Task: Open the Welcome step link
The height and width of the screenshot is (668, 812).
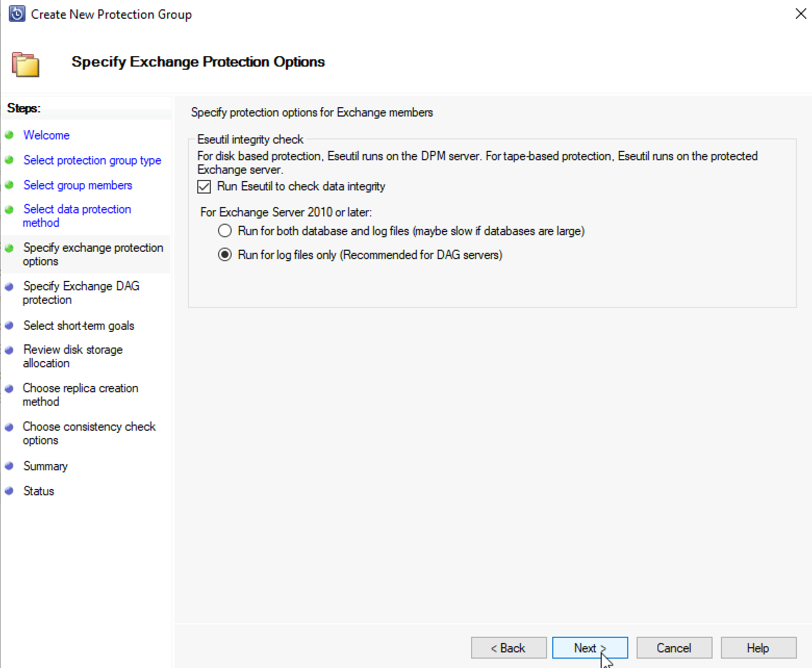Action: 46,135
